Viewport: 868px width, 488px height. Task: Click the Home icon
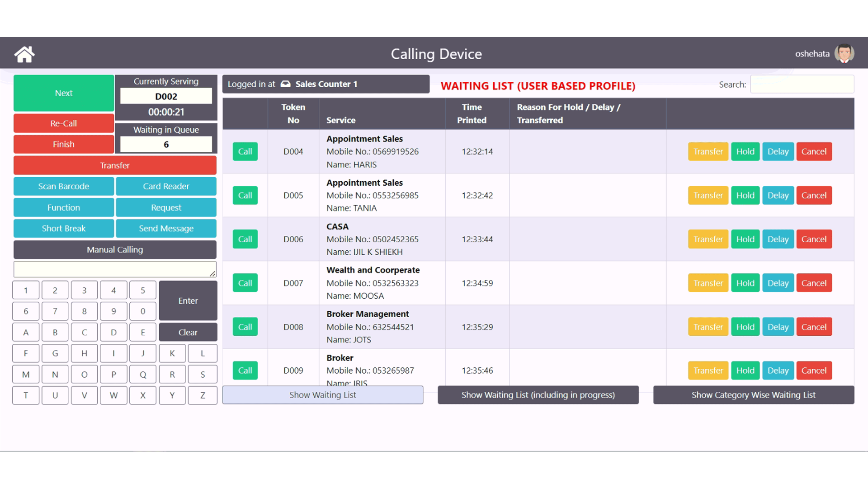[x=24, y=54]
